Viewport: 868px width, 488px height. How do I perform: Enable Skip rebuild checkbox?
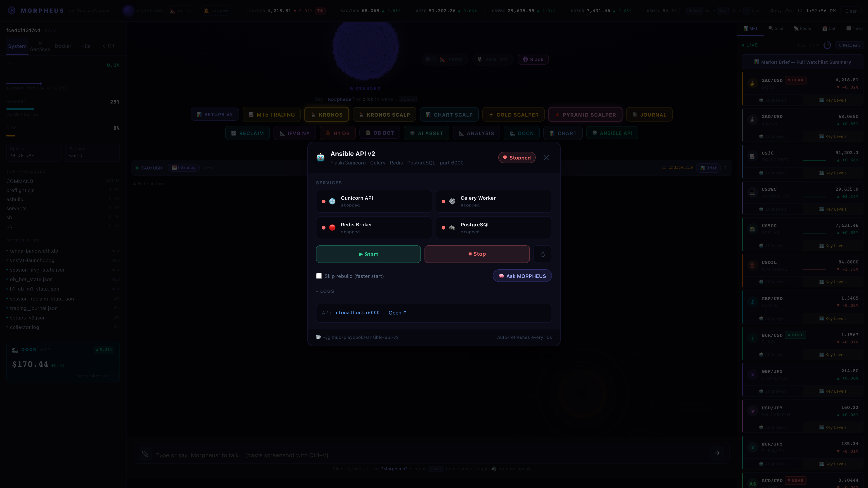[x=319, y=276]
